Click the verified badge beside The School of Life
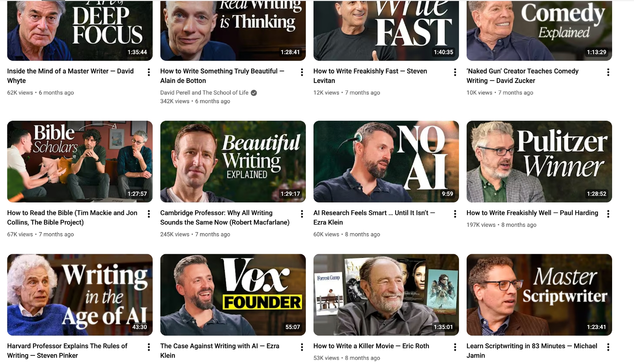The height and width of the screenshot is (364, 634). (x=254, y=93)
